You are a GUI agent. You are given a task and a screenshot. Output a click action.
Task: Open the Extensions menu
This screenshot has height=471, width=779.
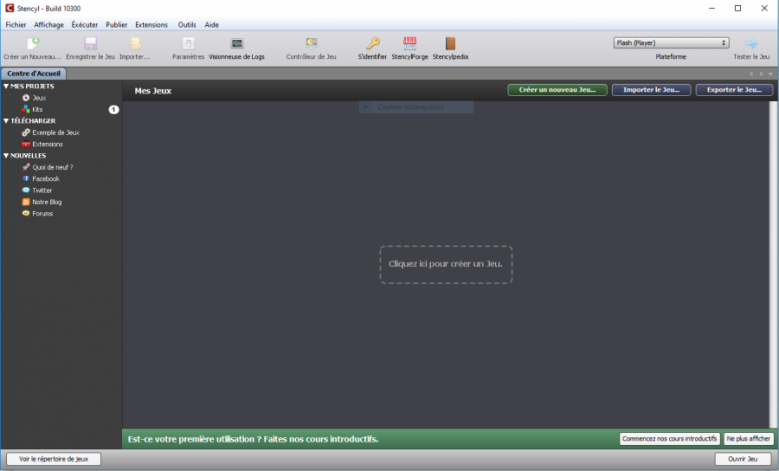pyautogui.click(x=152, y=24)
